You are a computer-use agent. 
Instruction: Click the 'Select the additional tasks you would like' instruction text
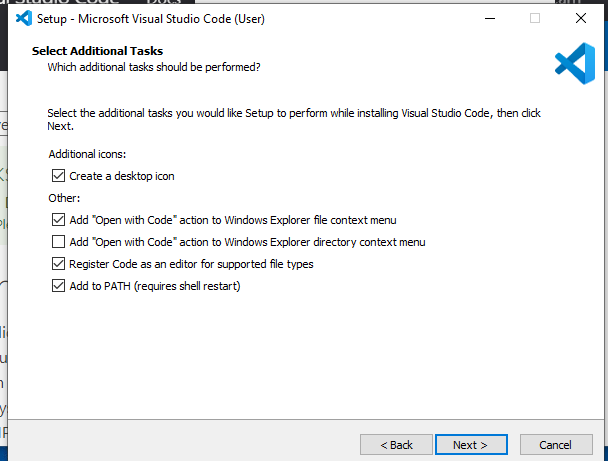(x=294, y=119)
